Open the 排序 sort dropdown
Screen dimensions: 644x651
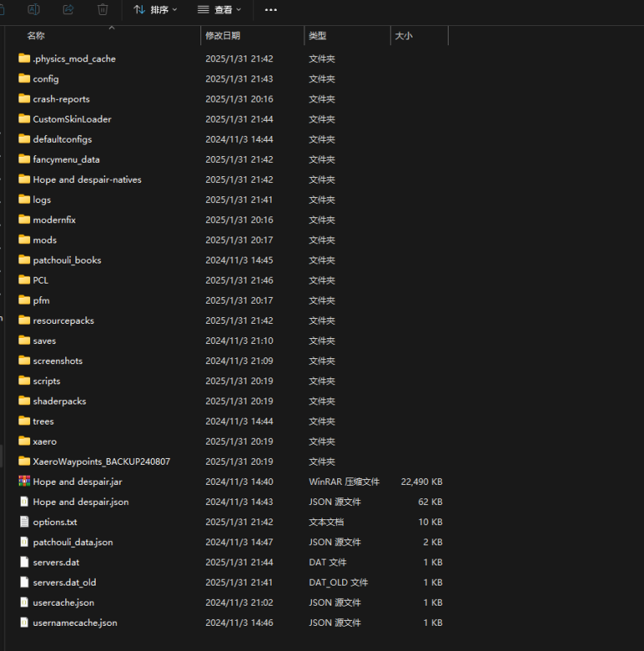[155, 10]
